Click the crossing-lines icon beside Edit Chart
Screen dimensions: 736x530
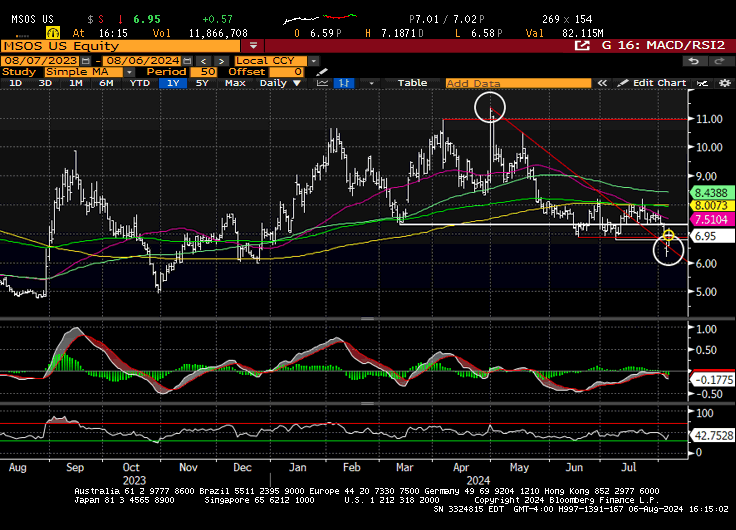point(702,83)
